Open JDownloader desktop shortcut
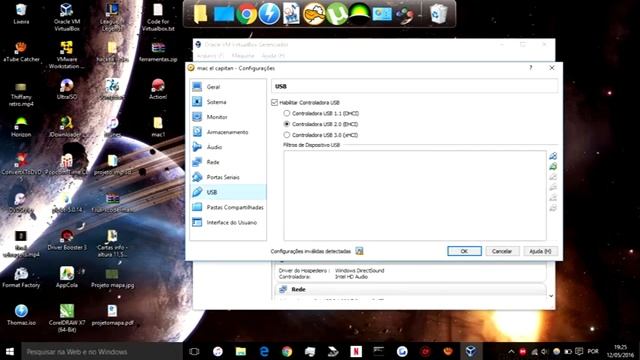The height and width of the screenshot is (360, 640). [x=66, y=127]
